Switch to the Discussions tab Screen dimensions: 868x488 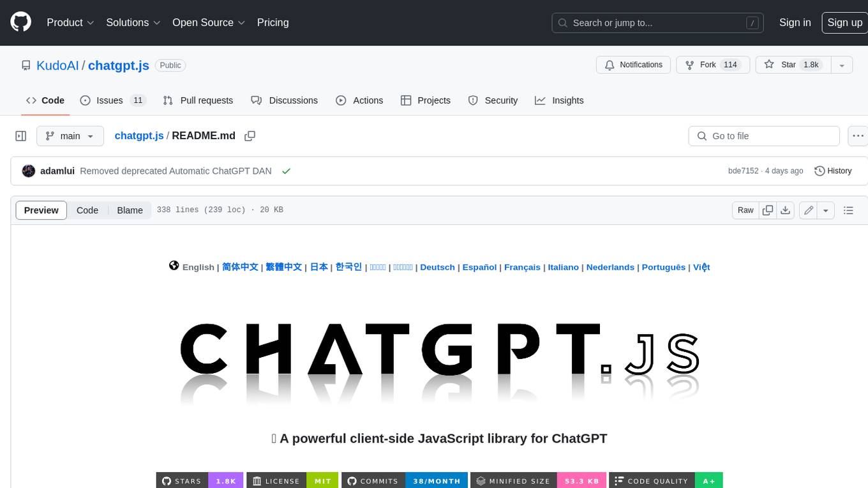tap(284, 100)
